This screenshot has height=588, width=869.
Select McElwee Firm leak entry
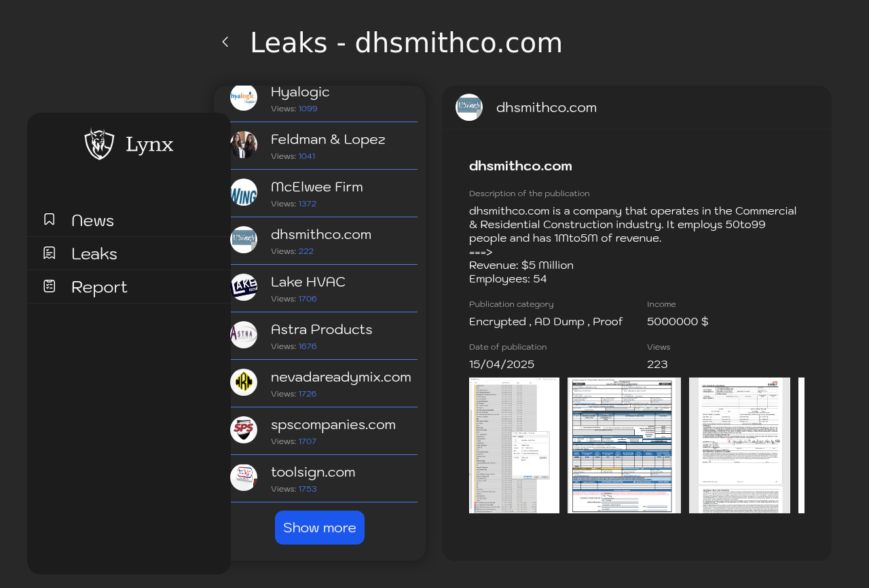pyautogui.click(x=324, y=194)
